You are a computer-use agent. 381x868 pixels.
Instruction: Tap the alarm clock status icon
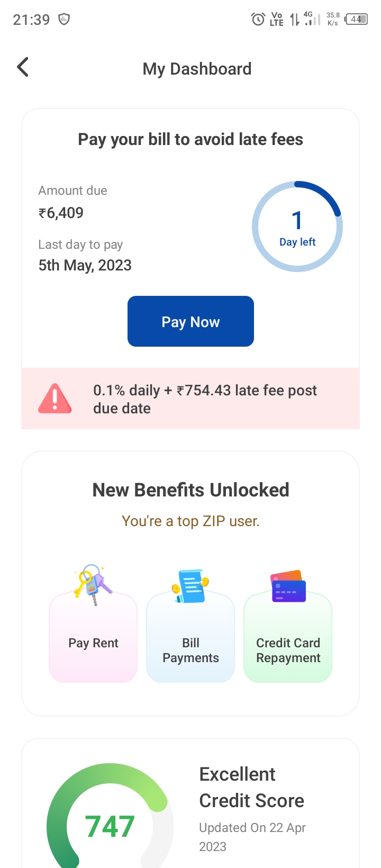point(258,20)
